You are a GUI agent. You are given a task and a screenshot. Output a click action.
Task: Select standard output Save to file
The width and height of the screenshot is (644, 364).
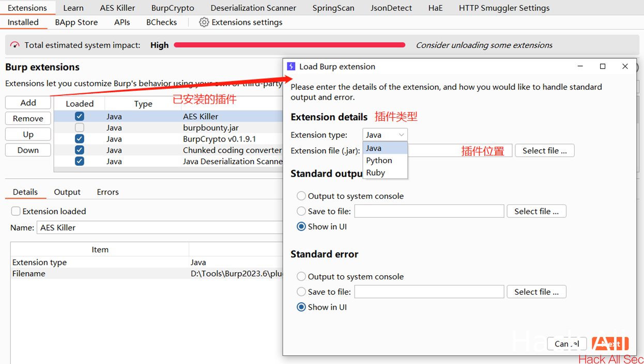[x=301, y=211]
